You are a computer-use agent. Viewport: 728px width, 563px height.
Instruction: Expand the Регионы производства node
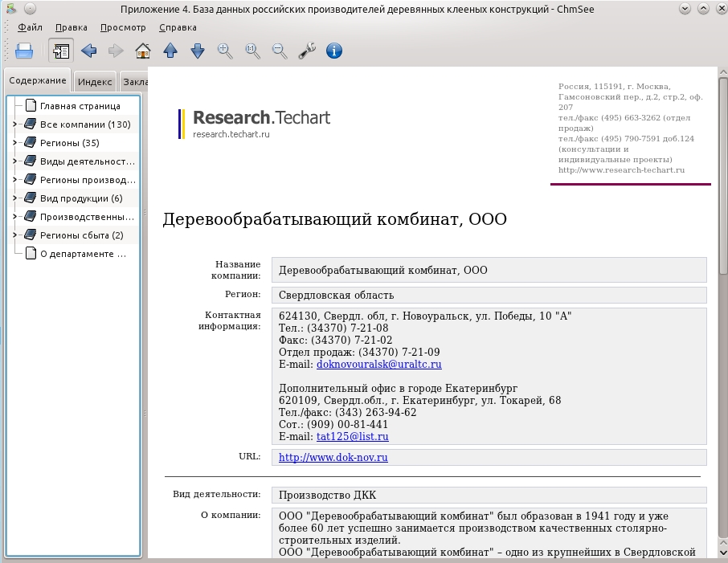tap(14, 180)
